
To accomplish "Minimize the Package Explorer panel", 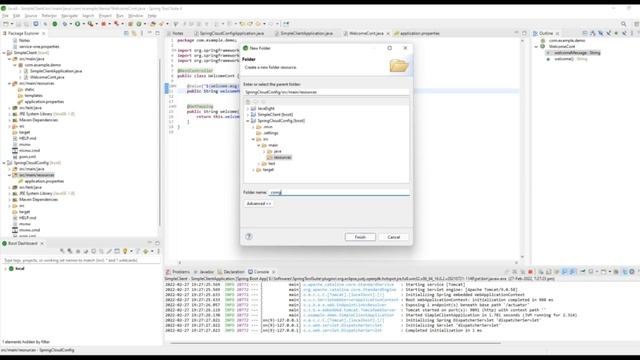I will tap(150, 33).
